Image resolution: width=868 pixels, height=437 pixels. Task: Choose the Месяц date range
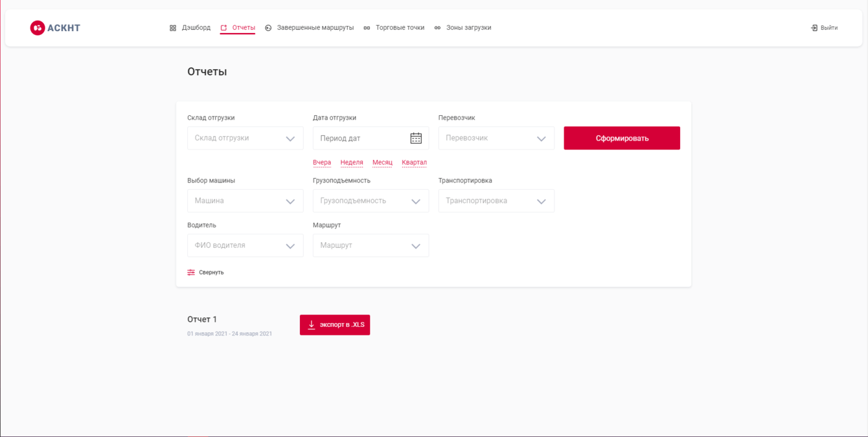[382, 162]
